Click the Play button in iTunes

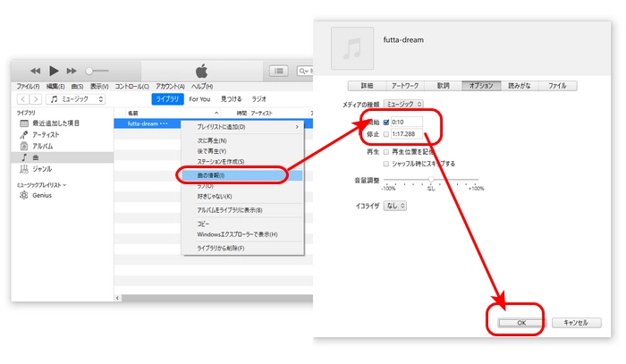click(54, 71)
